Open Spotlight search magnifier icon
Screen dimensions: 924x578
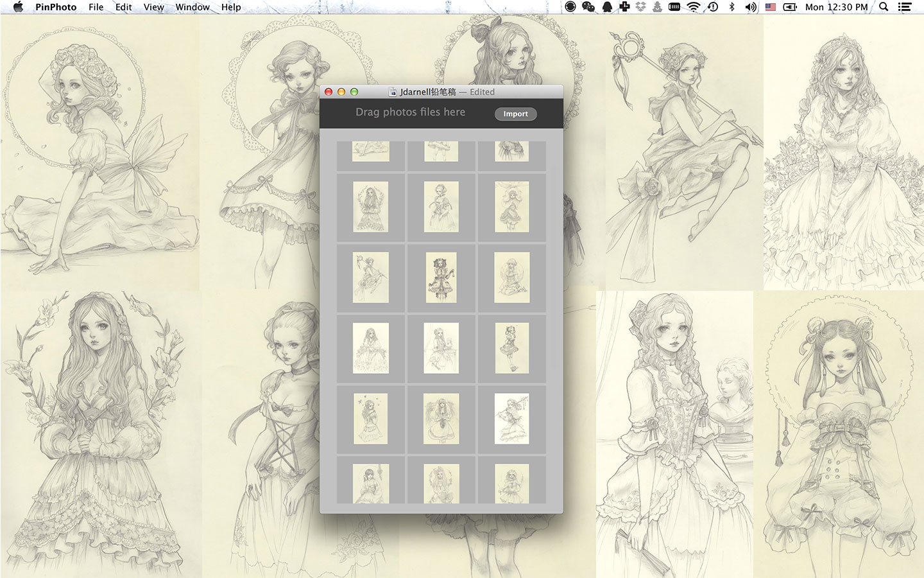pyautogui.click(x=884, y=7)
